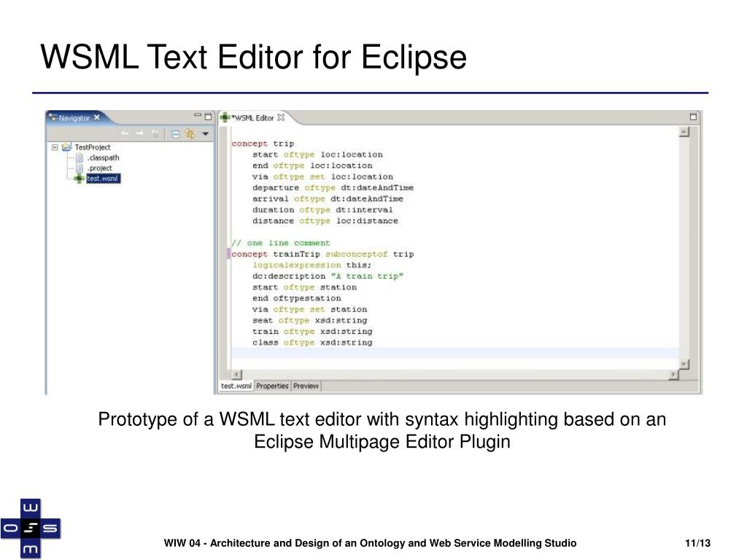The image size is (747, 560).
Task: Click the '// one line comment' line
Action: [280, 243]
